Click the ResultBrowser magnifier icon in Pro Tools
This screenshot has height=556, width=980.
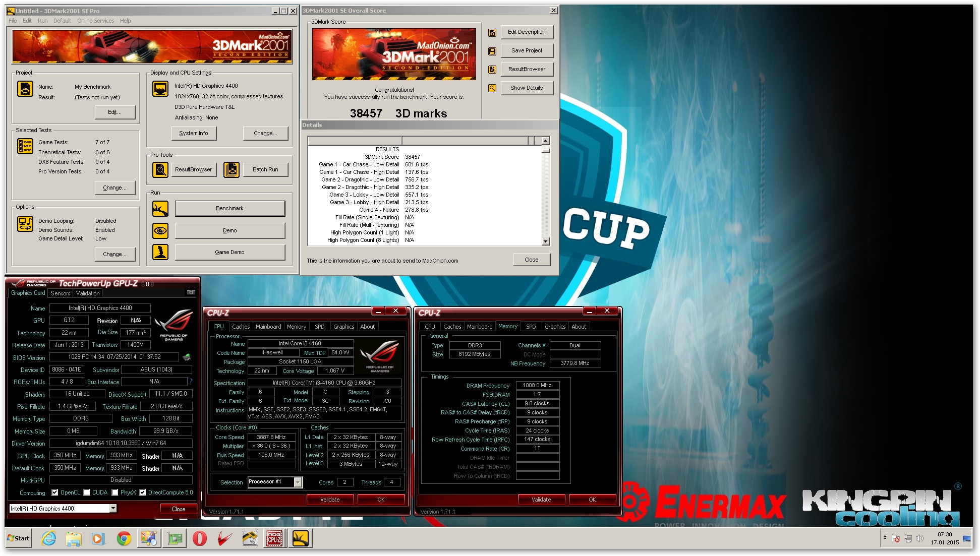point(160,170)
